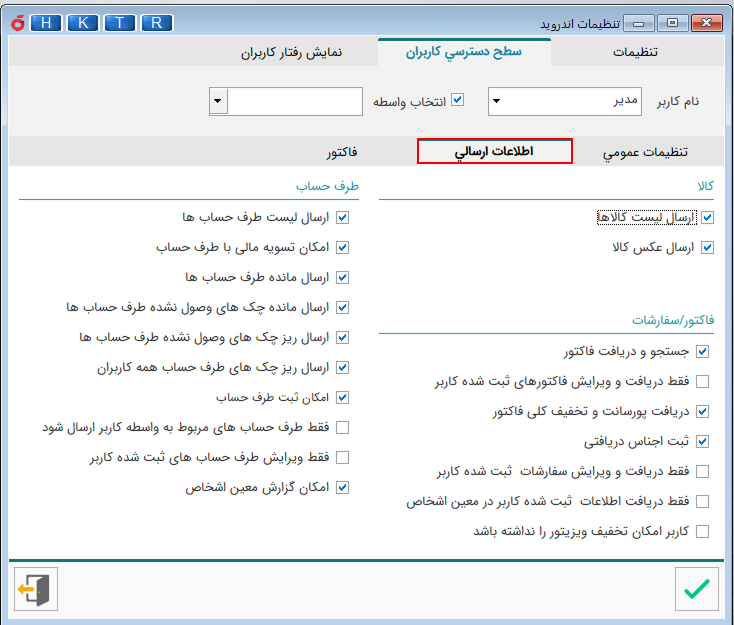Click the green checkmark confirm button
Screen dimensions: 734x625
(696, 589)
